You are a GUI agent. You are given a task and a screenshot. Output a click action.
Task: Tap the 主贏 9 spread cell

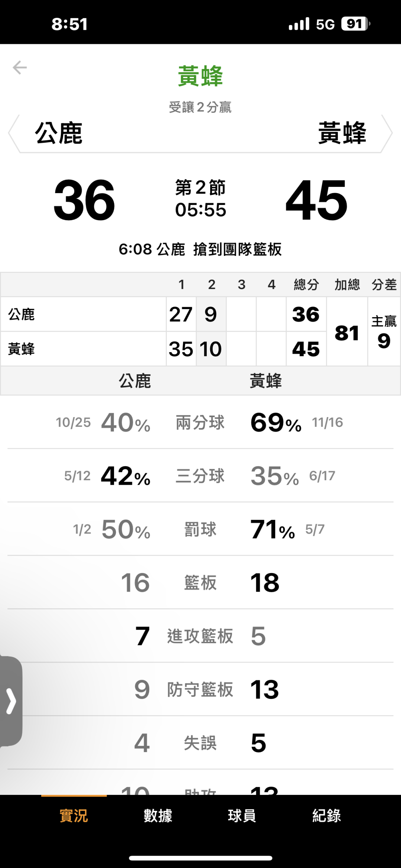pos(384,332)
